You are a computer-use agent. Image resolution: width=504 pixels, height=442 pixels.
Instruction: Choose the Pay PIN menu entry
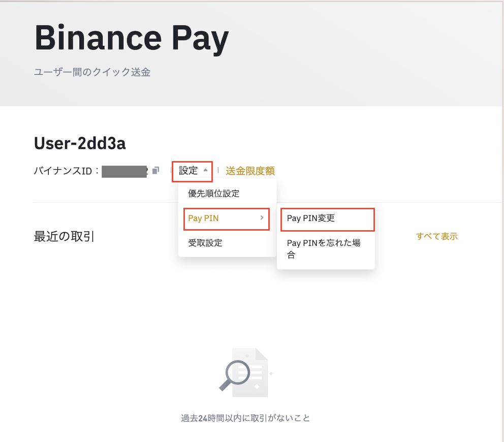click(203, 218)
